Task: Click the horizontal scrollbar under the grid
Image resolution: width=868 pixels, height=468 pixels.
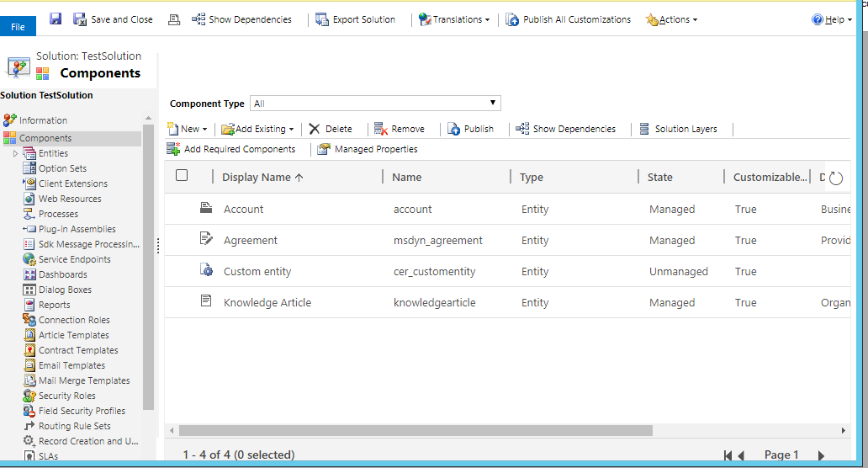Action: (416, 430)
